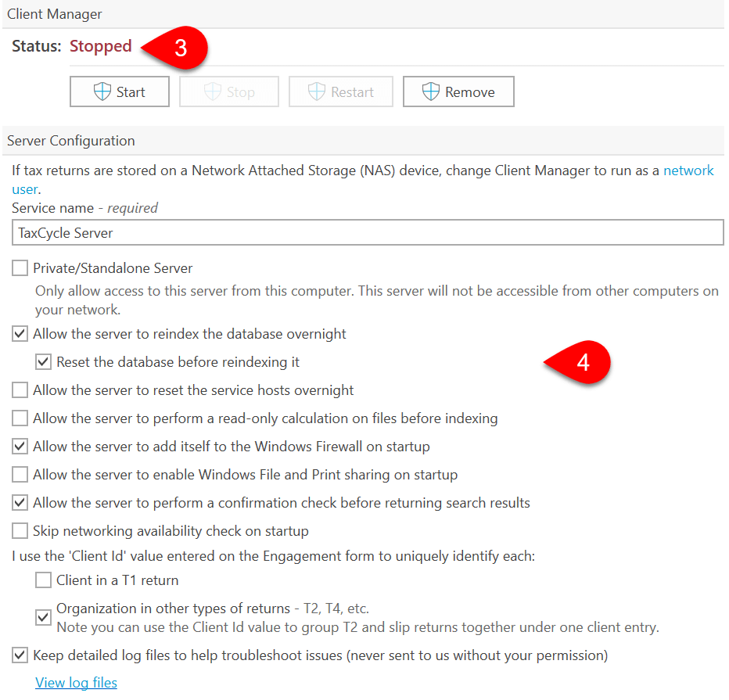The image size is (729, 700).
Task: Uncheck Keep detailed log files checkbox
Action: click(20, 655)
